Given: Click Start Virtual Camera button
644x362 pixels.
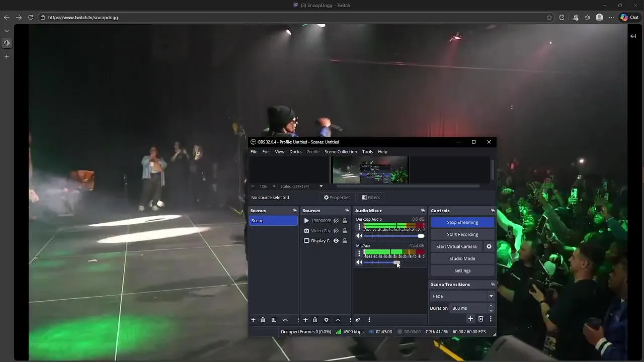Looking at the screenshot, I should [x=456, y=246].
